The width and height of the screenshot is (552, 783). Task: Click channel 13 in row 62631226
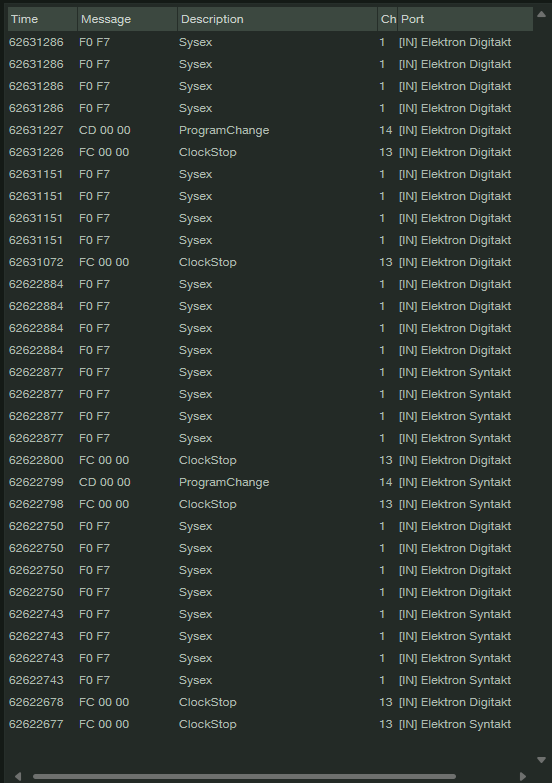click(386, 152)
